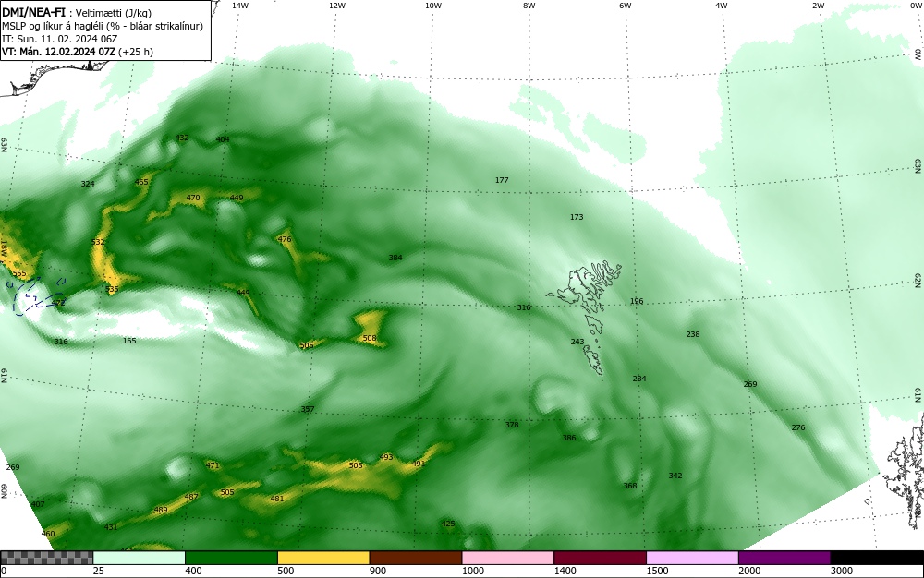The image size is (924, 578).
Task: Click the purple 2000–3000 legend swatch
Action: point(784,558)
